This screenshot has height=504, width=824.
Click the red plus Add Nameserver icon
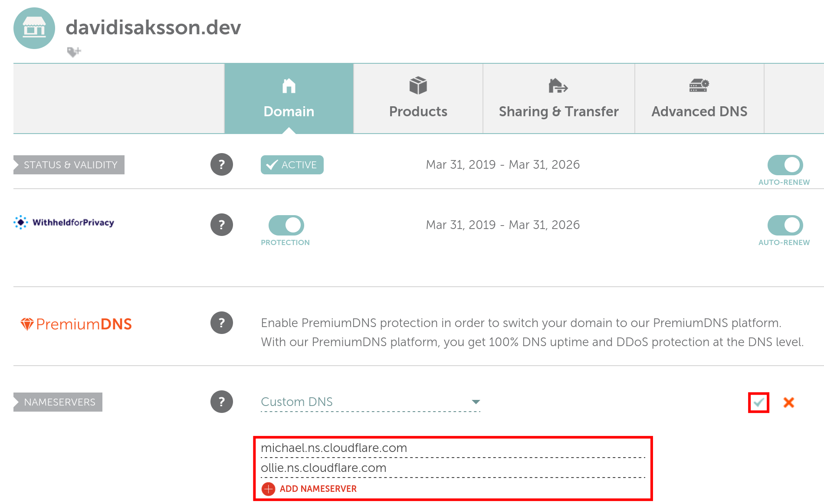pyautogui.click(x=269, y=489)
